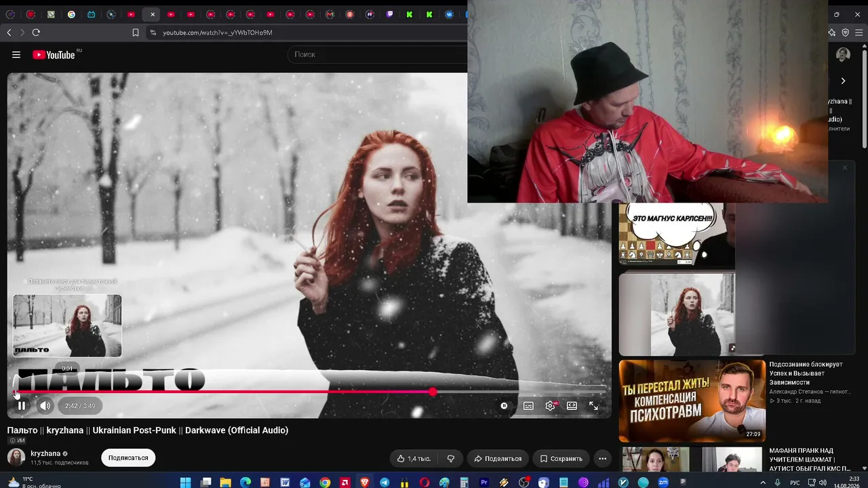Open Microsoft Word from taskbar

285,483
